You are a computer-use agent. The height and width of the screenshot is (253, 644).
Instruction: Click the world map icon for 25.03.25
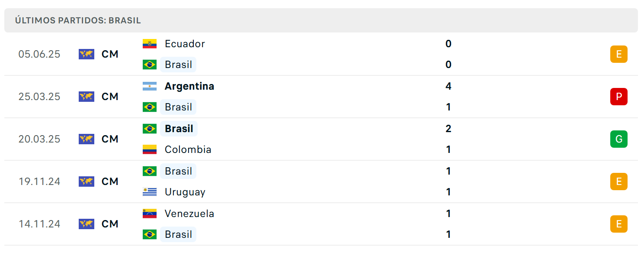87,97
